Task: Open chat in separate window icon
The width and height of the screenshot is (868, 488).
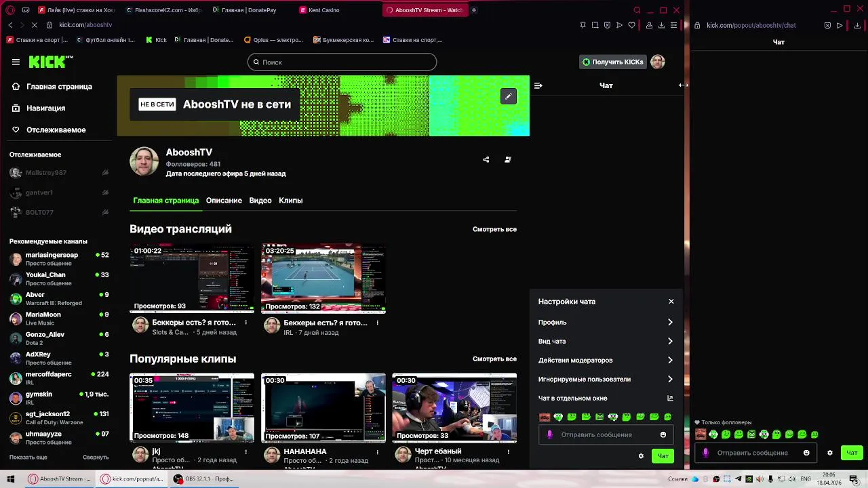Action: (x=670, y=399)
